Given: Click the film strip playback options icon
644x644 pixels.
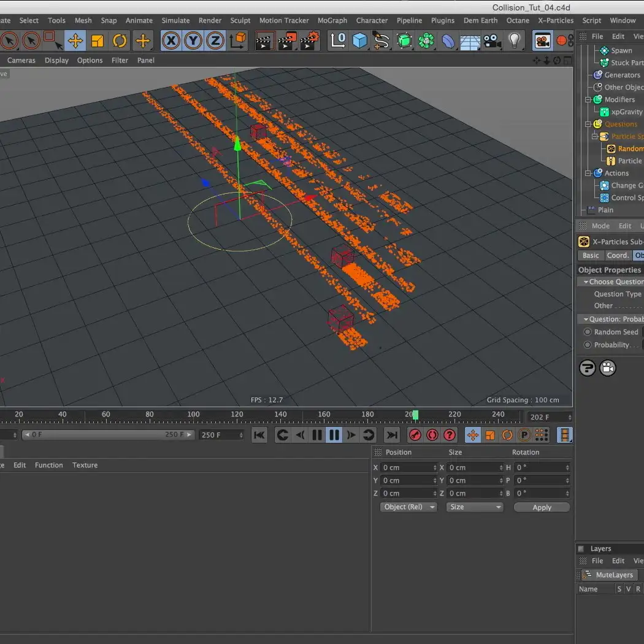Looking at the screenshot, I should coord(565,435).
